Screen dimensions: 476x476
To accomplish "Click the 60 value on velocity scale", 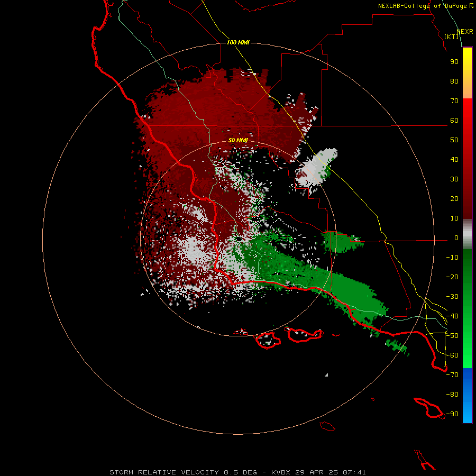I will (454, 121).
